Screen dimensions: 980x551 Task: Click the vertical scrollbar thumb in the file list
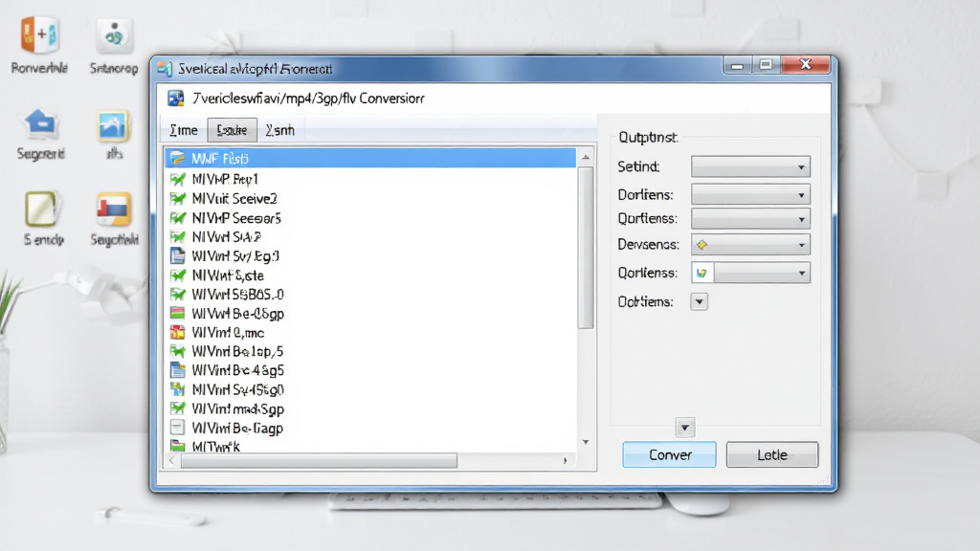click(586, 248)
